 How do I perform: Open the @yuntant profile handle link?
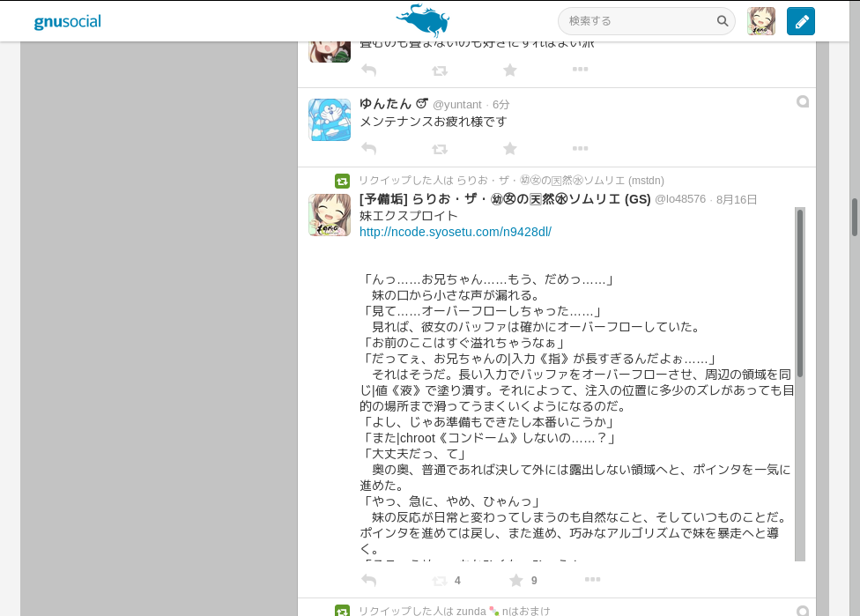click(456, 104)
